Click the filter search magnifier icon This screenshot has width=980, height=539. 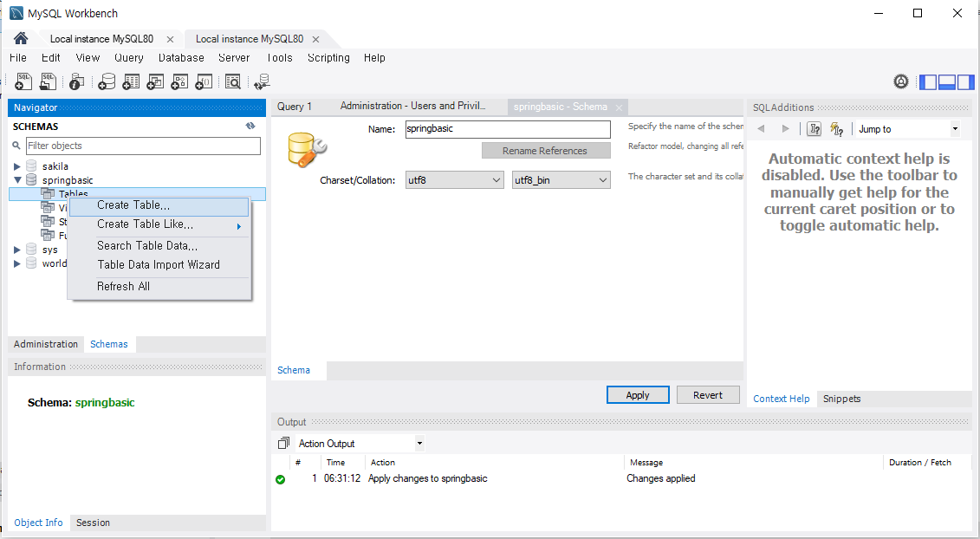(x=16, y=146)
